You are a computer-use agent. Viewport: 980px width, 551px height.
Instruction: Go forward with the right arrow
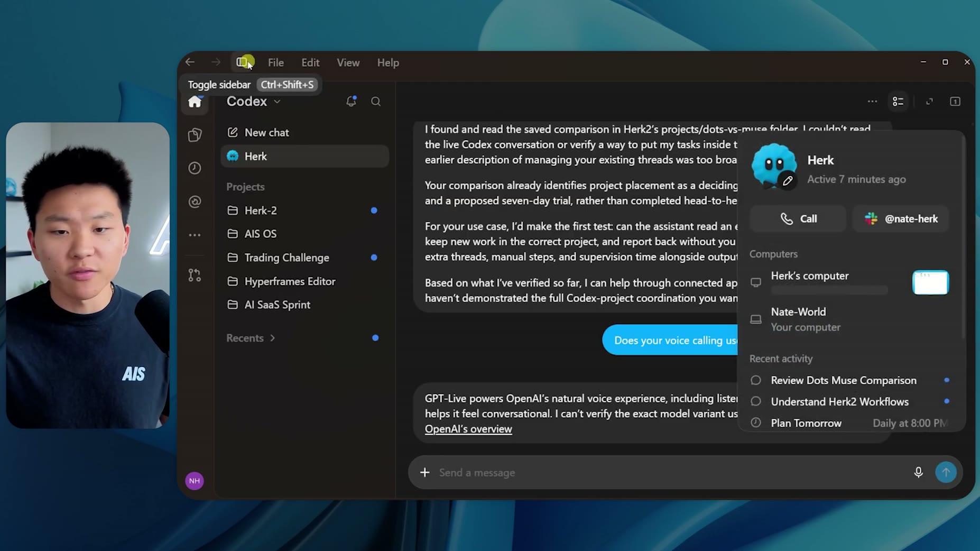(x=216, y=62)
